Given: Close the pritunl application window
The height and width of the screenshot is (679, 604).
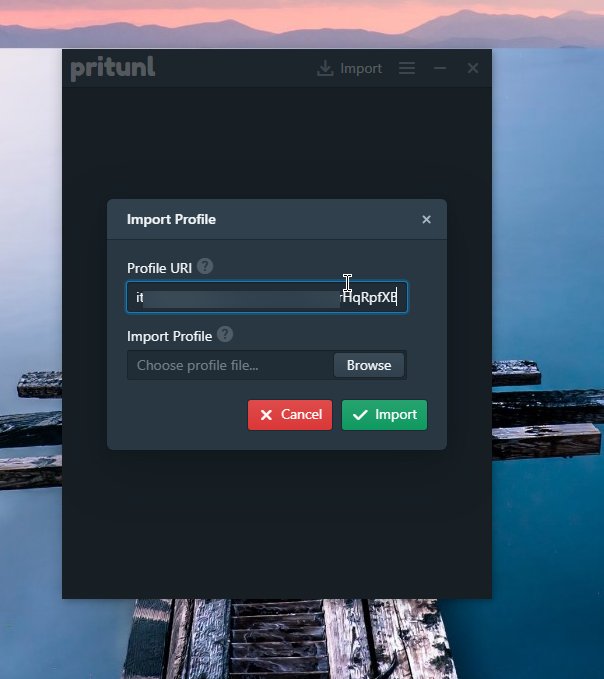Looking at the screenshot, I should [473, 69].
